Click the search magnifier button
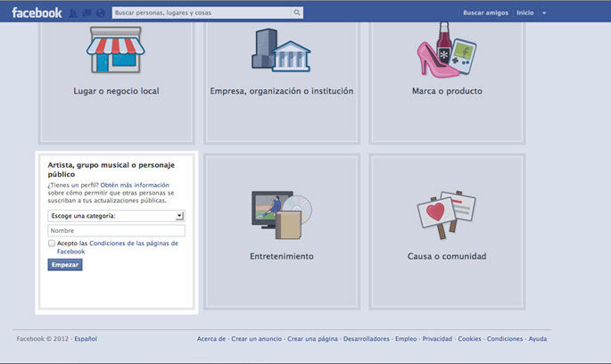This screenshot has height=364, width=611. tap(297, 12)
